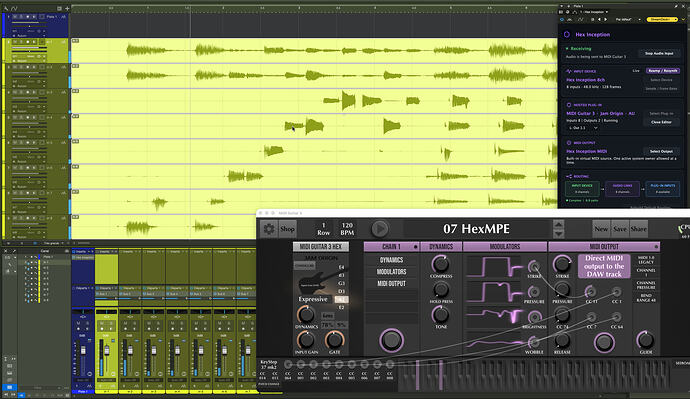Viewport: 690px width, 399px height.
Task: Select DYNAMICS in the Chain 1 list
Action: click(x=391, y=260)
